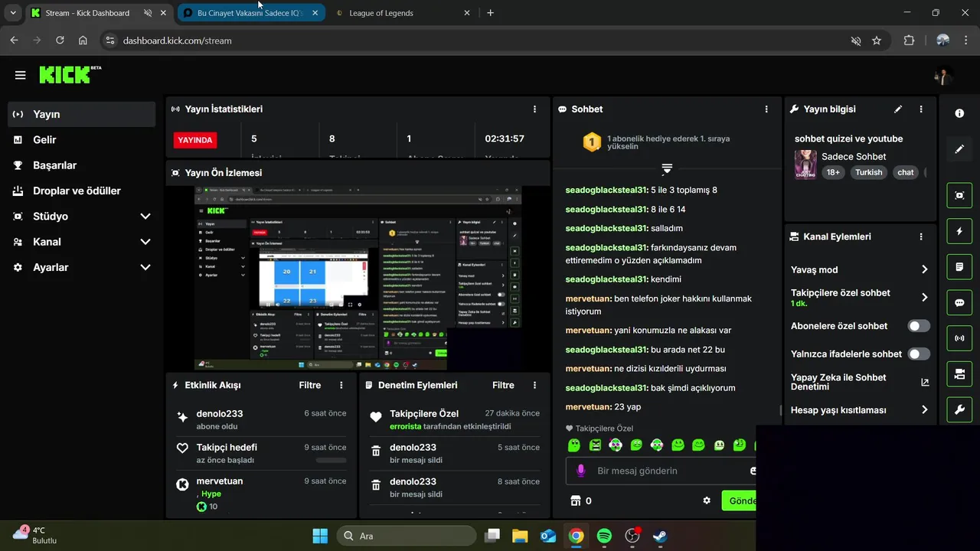Open Takipçilere özel sohbet settings

[x=860, y=297]
